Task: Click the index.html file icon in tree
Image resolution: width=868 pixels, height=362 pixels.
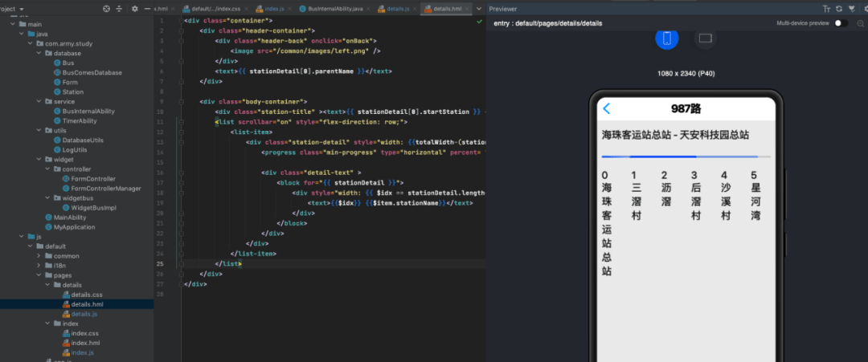Action: click(67, 343)
